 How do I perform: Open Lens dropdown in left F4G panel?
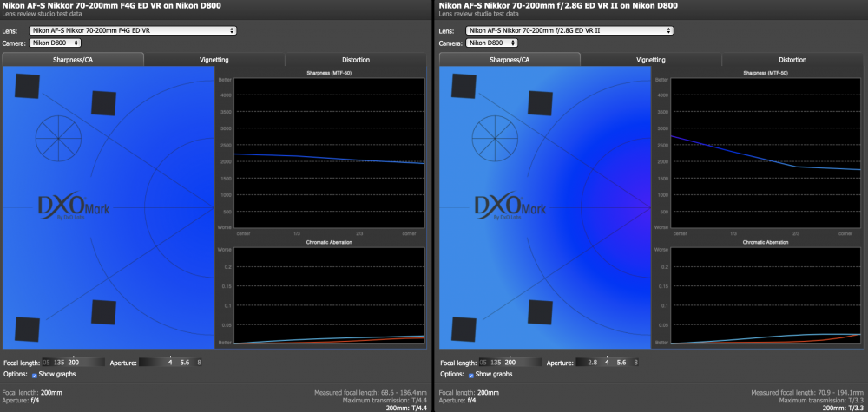coord(133,31)
